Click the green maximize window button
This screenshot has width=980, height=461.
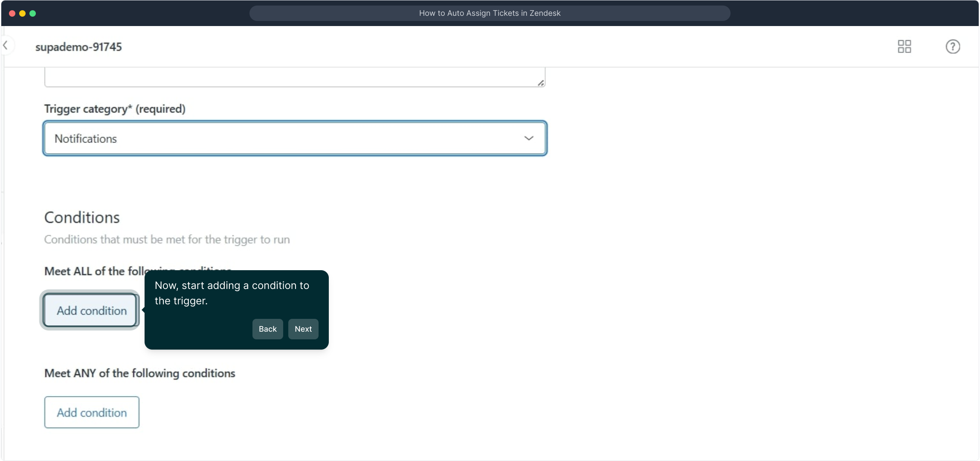tap(32, 13)
